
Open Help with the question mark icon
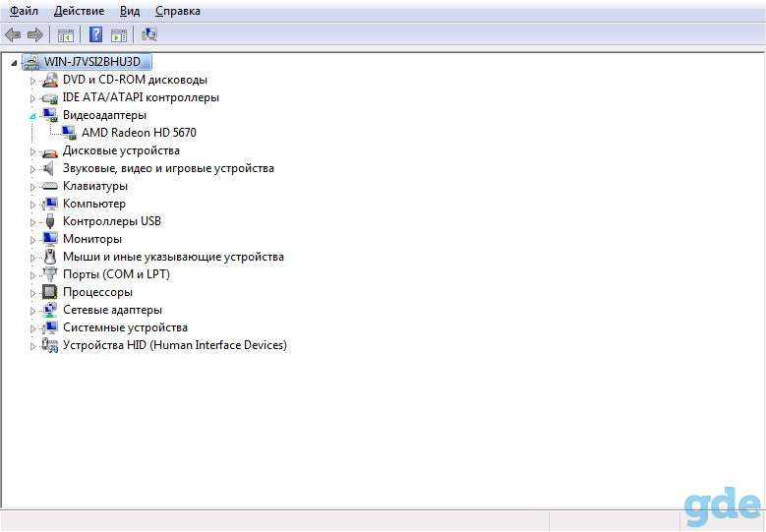(96, 34)
